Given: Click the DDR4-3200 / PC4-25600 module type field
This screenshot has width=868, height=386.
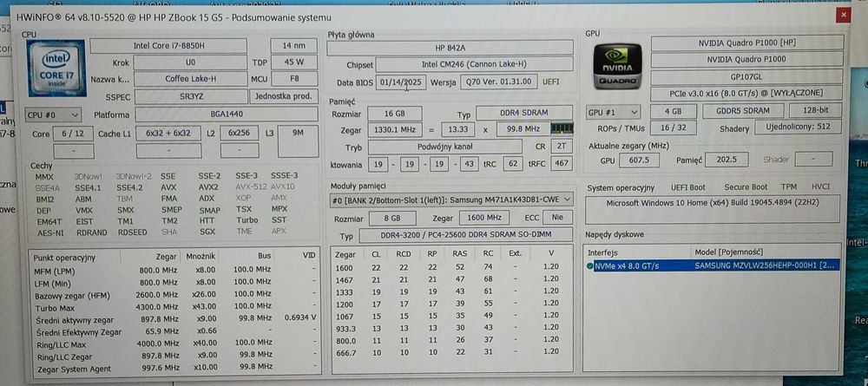Looking at the screenshot, I should 465,236.
